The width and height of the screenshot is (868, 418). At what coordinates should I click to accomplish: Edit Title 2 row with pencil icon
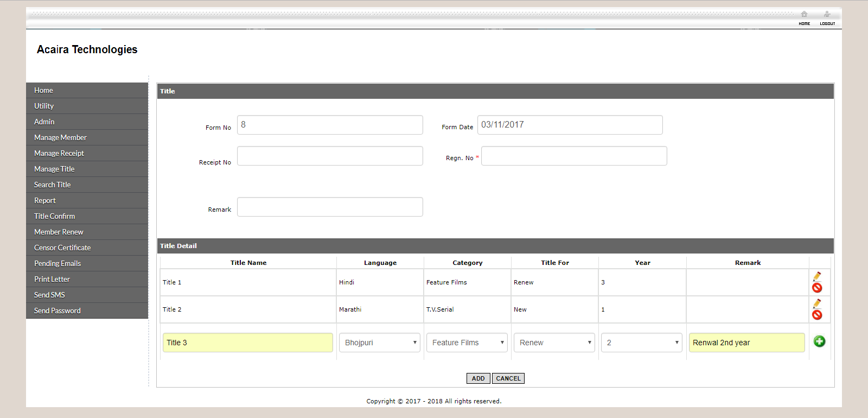(817, 303)
